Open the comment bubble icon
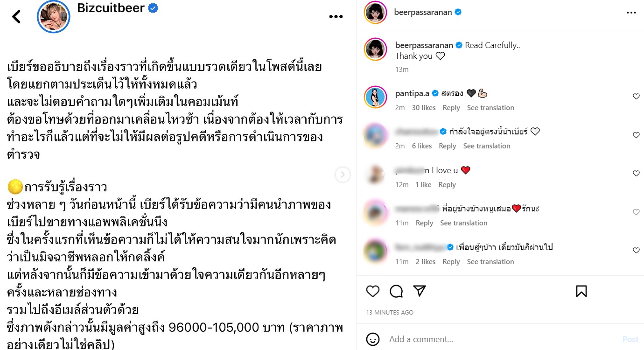The image size is (644, 350). click(x=396, y=291)
